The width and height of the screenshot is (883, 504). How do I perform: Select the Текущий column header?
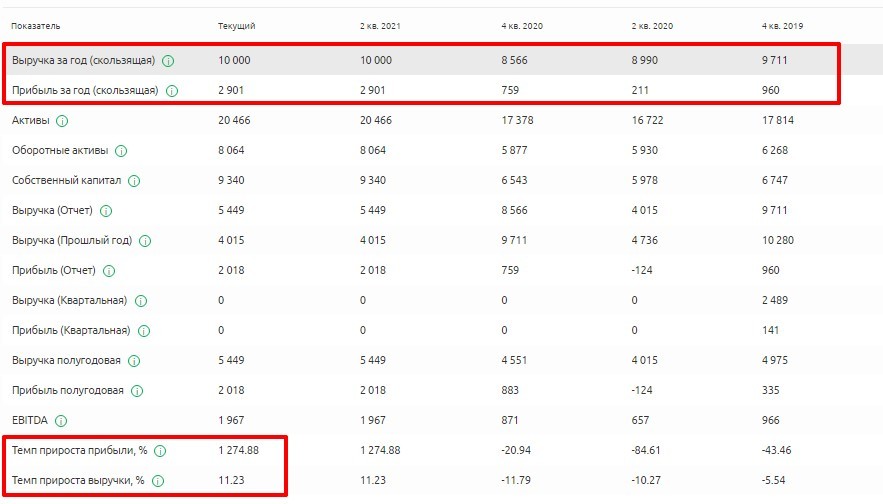[236, 24]
